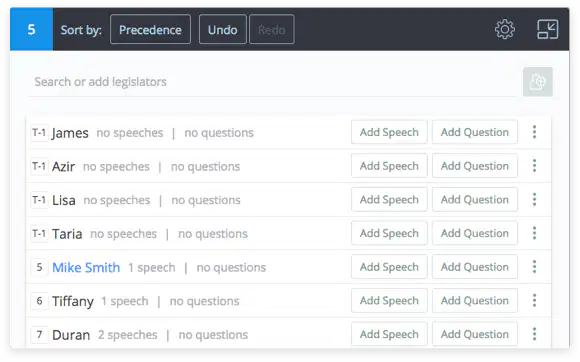
Task: Click the blue number 5 counter badge
Action: click(x=31, y=29)
